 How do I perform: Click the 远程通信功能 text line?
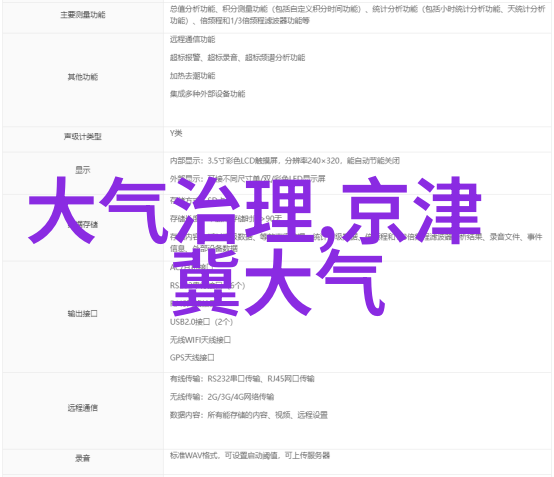point(193,40)
